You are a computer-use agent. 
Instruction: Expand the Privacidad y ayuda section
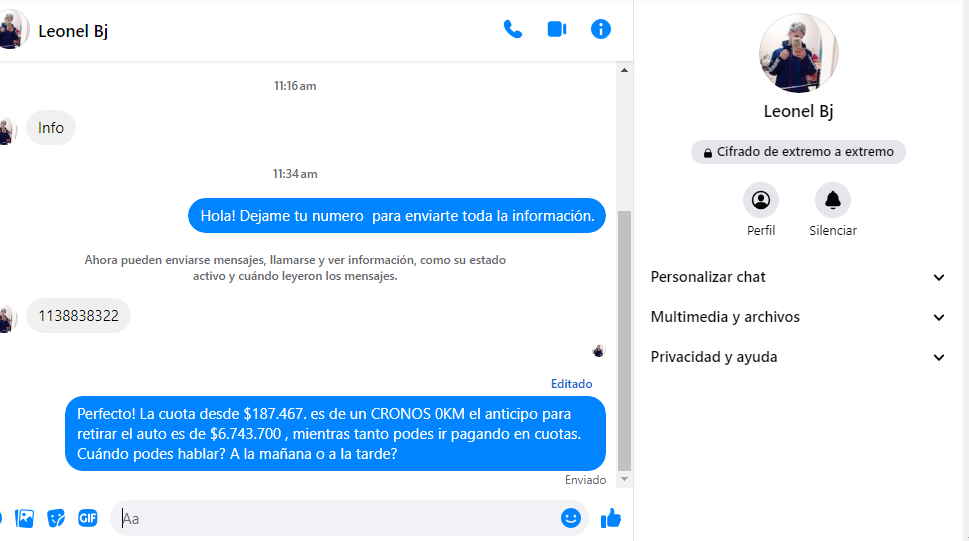798,357
